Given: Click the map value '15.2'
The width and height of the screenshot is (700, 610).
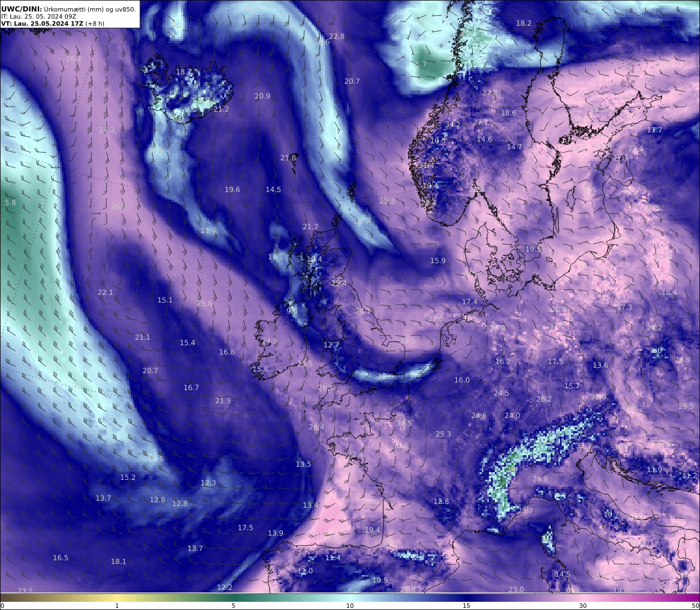Looking at the screenshot, I should tap(128, 477).
